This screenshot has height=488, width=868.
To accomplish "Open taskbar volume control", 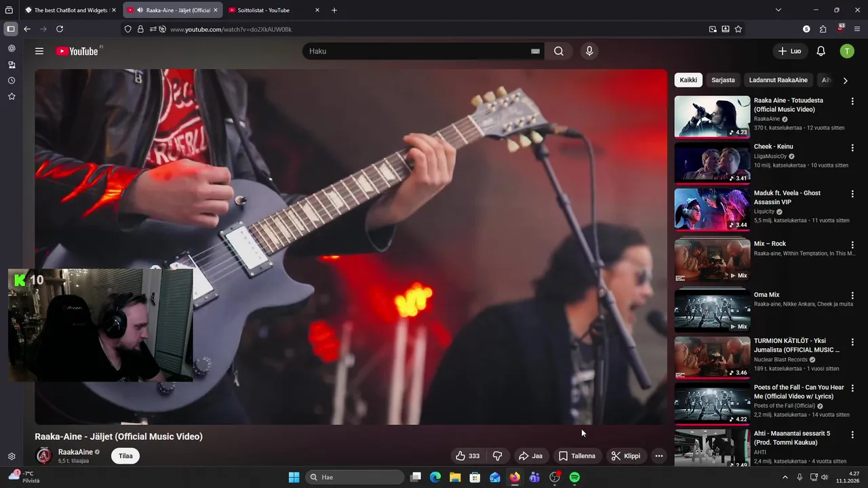I will [824, 477].
